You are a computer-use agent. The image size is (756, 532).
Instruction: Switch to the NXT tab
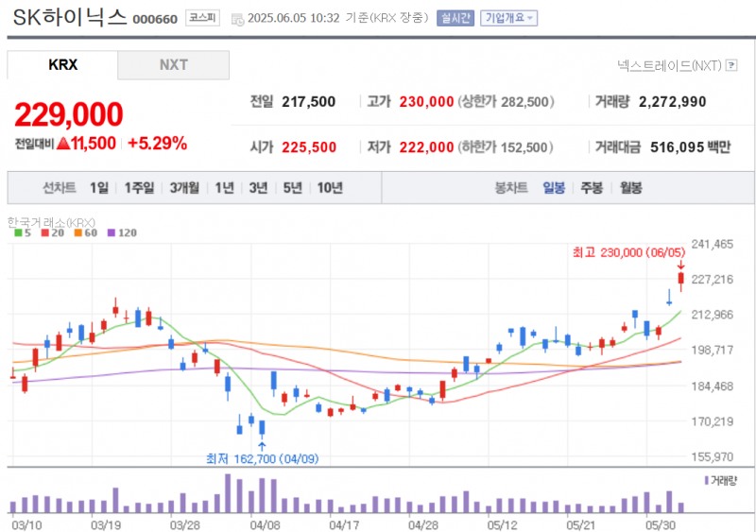click(x=174, y=64)
